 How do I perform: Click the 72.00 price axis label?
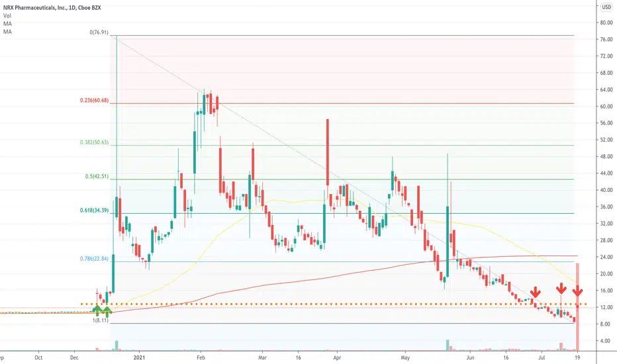pos(606,56)
